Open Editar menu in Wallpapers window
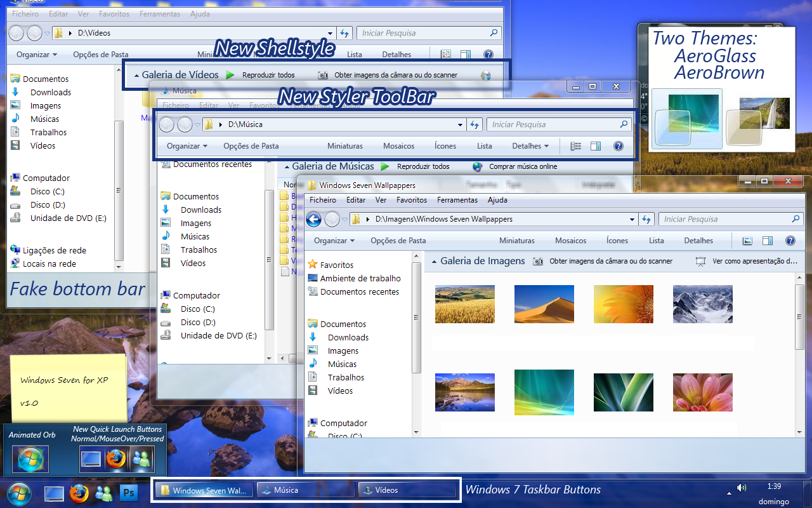Image resolution: width=812 pixels, height=508 pixels. [356, 200]
